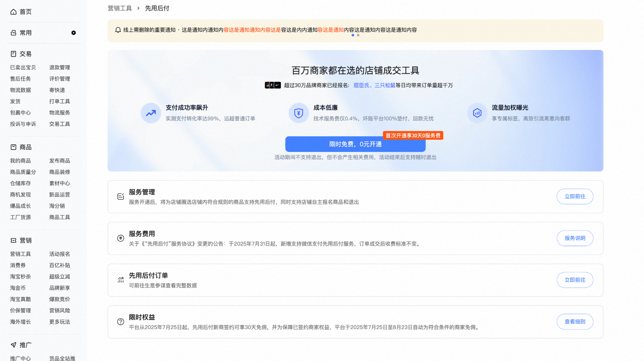
Task: Click 立即前往 in the 服务管理 card
Action: coord(575,196)
